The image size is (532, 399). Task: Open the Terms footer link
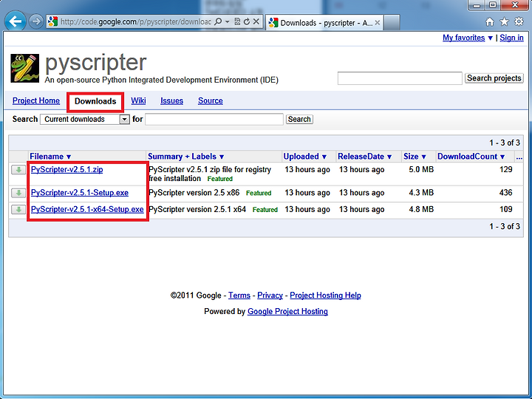click(239, 296)
